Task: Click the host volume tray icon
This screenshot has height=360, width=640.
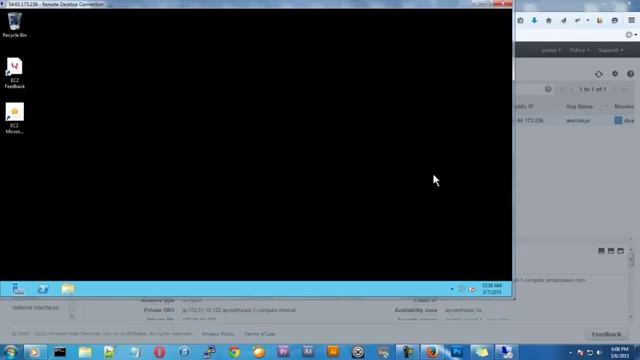Action: [x=599, y=353]
